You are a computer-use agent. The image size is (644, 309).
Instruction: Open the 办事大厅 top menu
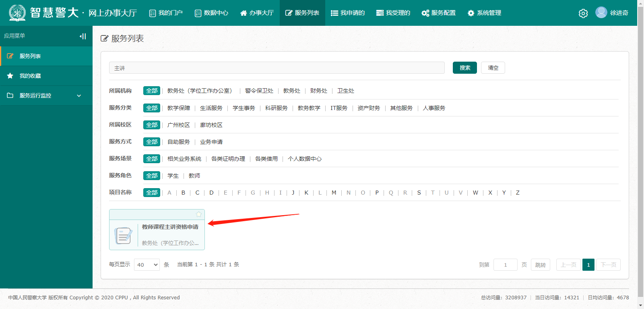(257, 13)
